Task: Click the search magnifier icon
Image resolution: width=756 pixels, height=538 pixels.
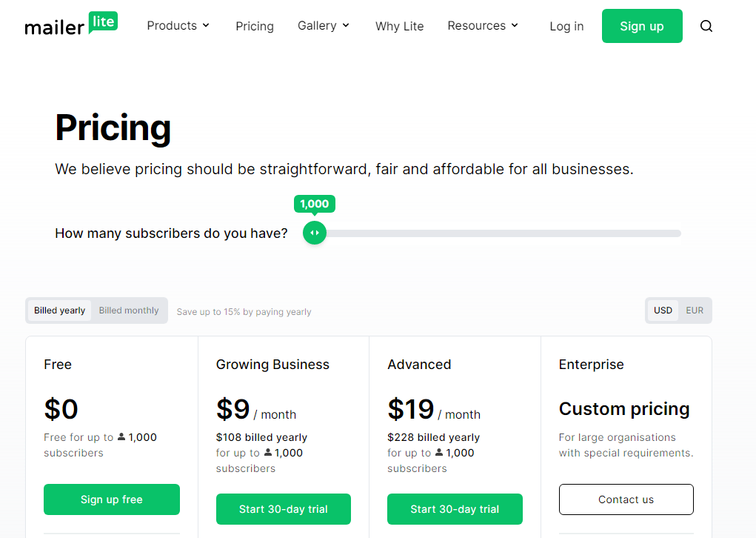Action: pos(706,26)
